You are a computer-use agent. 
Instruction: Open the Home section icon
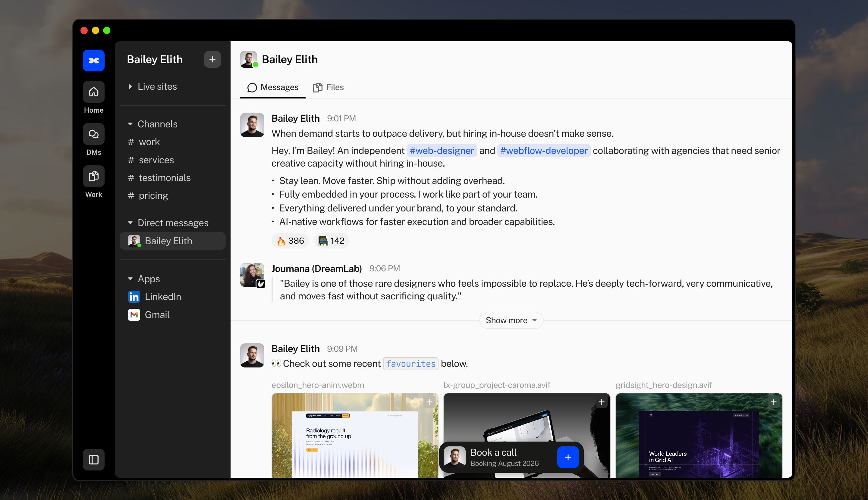click(93, 92)
